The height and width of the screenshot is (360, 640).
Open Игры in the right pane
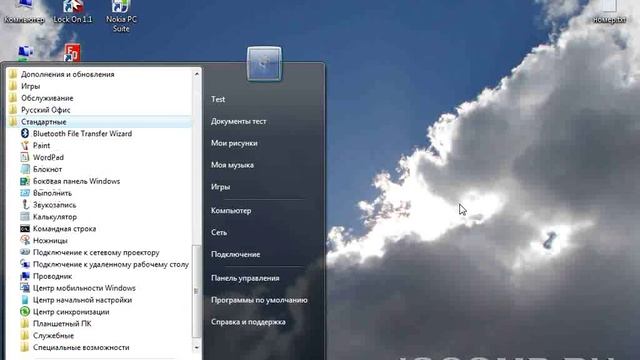(x=220, y=187)
